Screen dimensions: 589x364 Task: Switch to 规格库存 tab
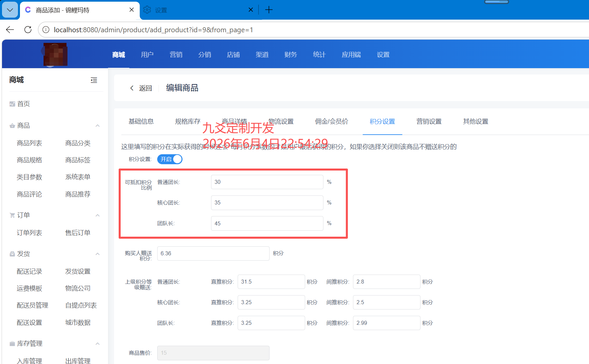coord(188,121)
